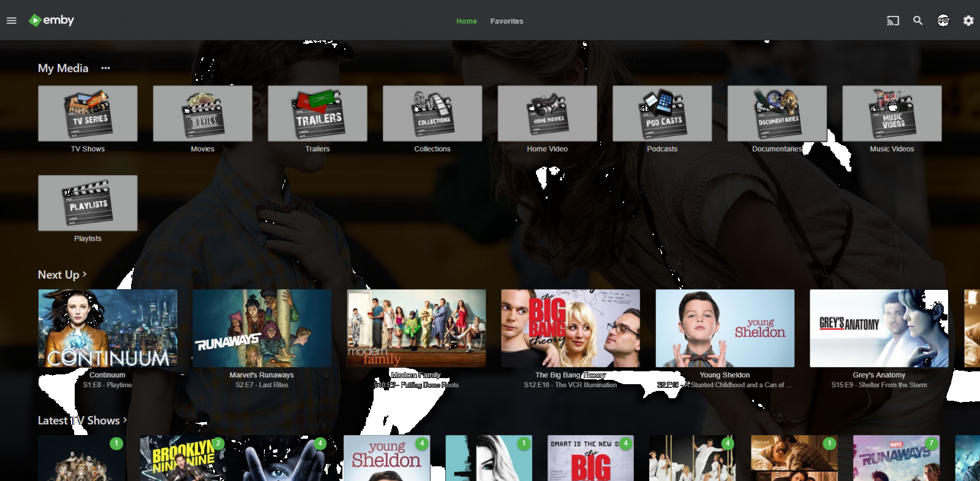Switch to the Favorites tab

(507, 21)
